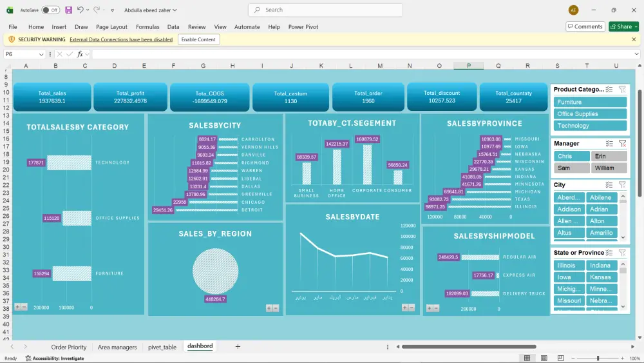Toggle multi-select in Product Category slicer
Screen dimensions: 644x363
click(x=609, y=89)
